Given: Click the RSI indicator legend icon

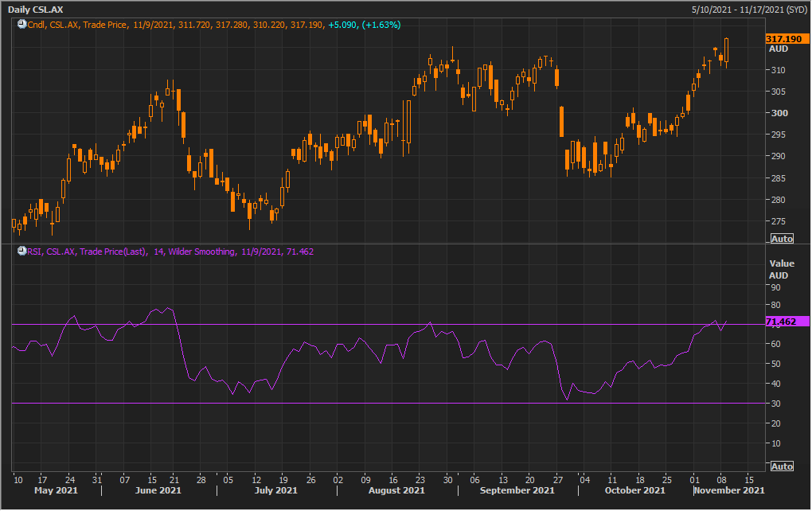Looking at the screenshot, I should click(21, 251).
